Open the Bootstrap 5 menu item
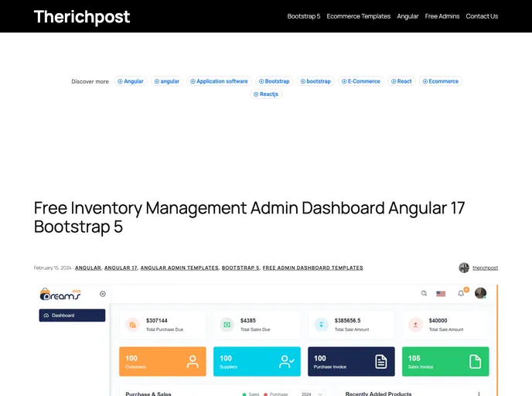The width and height of the screenshot is (532, 396). point(304,16)
